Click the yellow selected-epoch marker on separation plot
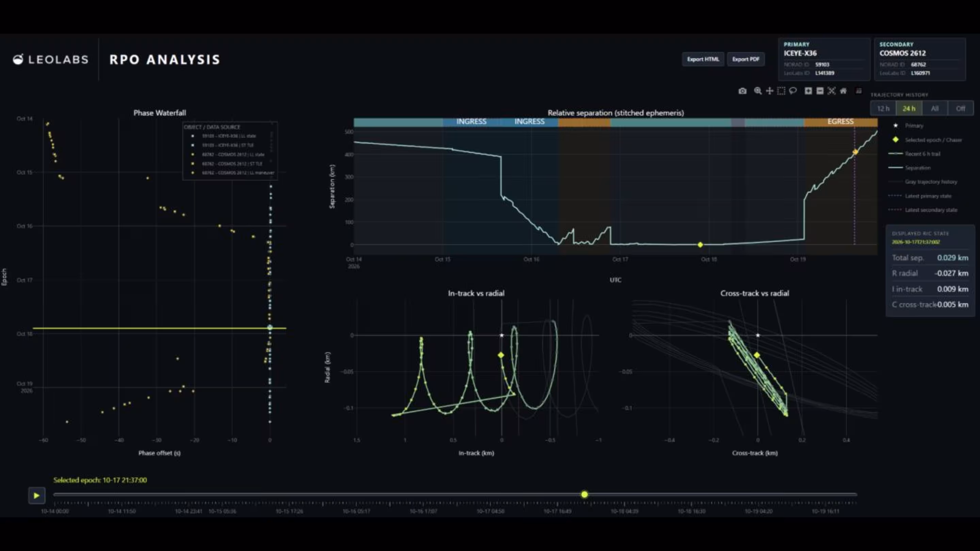 [x=700, y=245]
